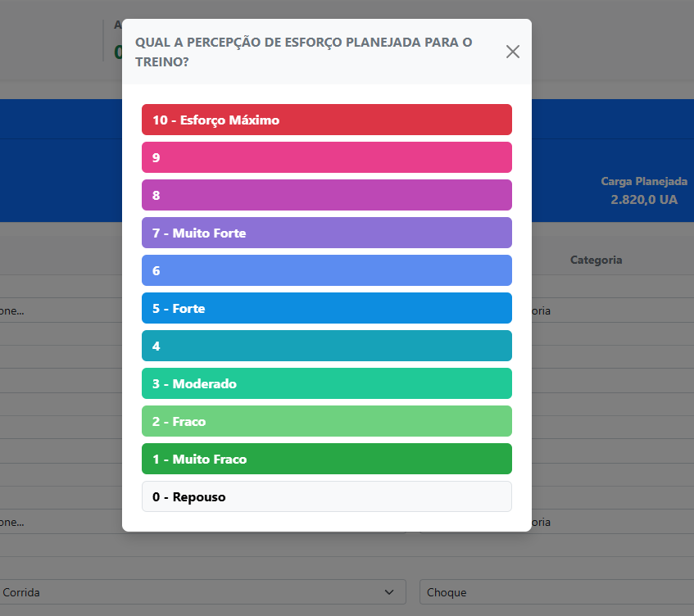694x616 pixels.
Task: Select "0 - Repouso" rest option
Action: [x=326, y=496]
